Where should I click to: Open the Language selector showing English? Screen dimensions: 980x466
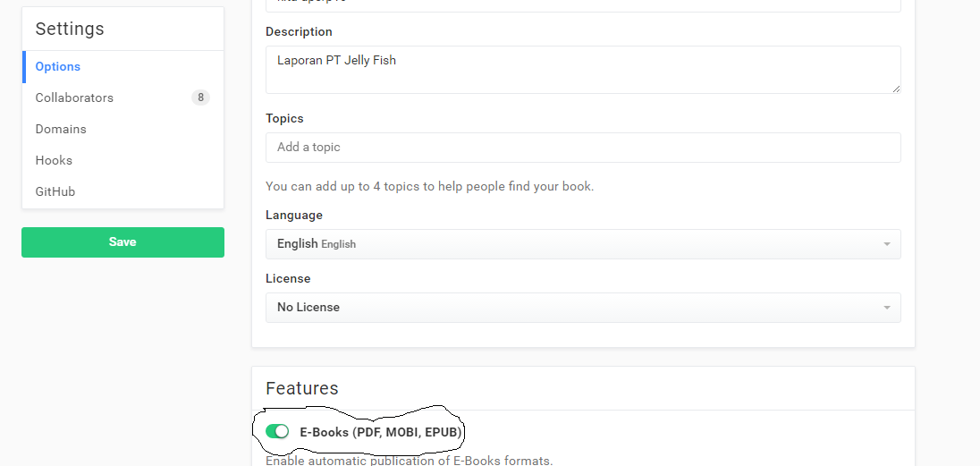coord(583,244)
